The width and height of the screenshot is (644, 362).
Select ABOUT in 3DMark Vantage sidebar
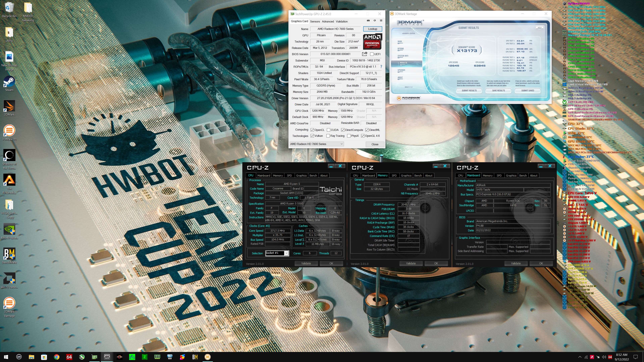(x=400, y=77)
